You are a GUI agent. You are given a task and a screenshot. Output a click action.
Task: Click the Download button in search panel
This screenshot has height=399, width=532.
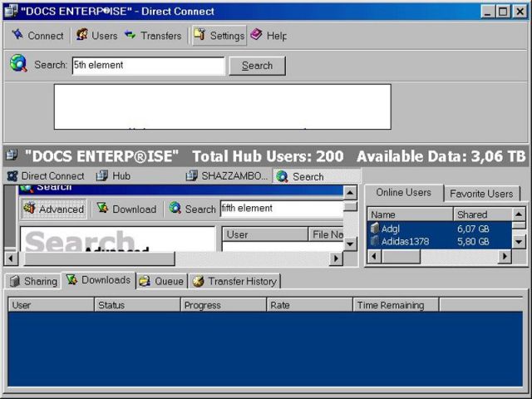click(x=126, y=209)
